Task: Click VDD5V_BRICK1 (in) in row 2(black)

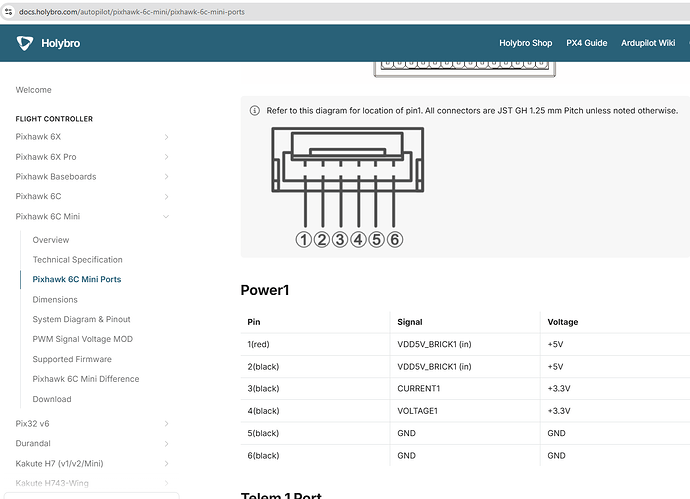Action: pyautogui.click(x=434, y=367)
